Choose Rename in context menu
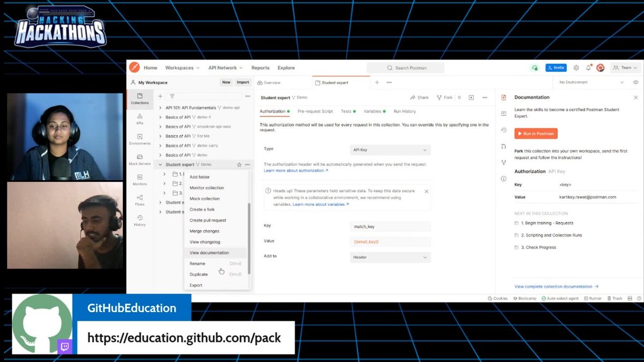644x362 pixels. coord(216,264)
